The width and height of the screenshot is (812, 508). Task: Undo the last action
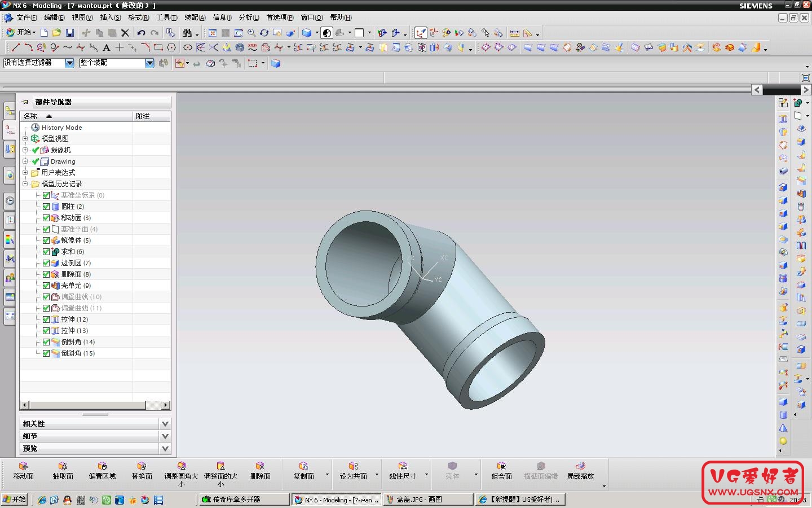pyautogui.click(x=141, y=33)
